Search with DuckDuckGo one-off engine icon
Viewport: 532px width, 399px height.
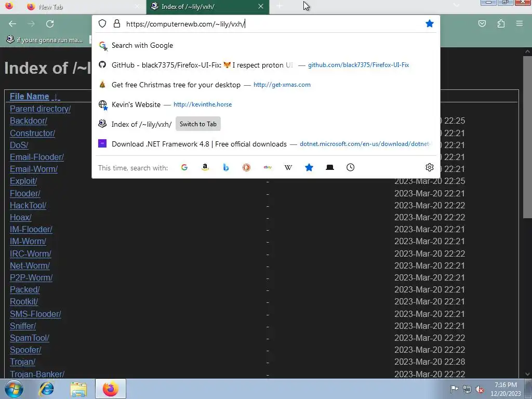coord(246,167)
